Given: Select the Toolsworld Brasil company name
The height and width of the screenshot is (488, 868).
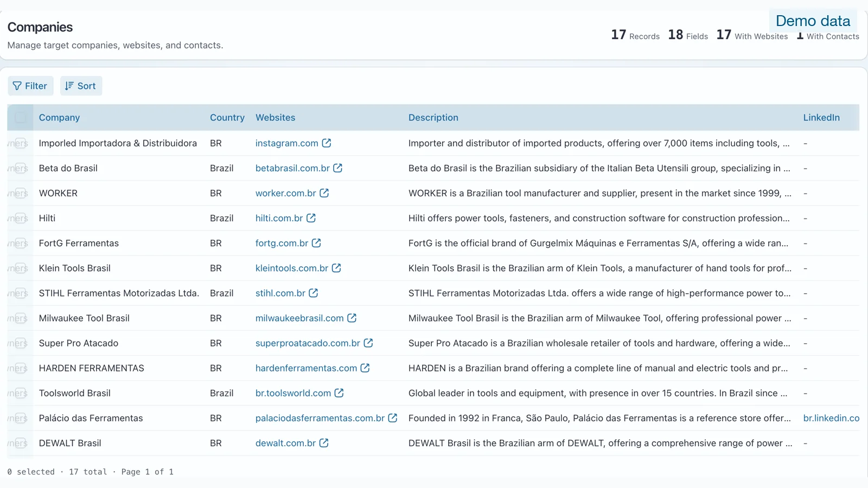Looking at the screenshot, I should (x=75, y=393).
